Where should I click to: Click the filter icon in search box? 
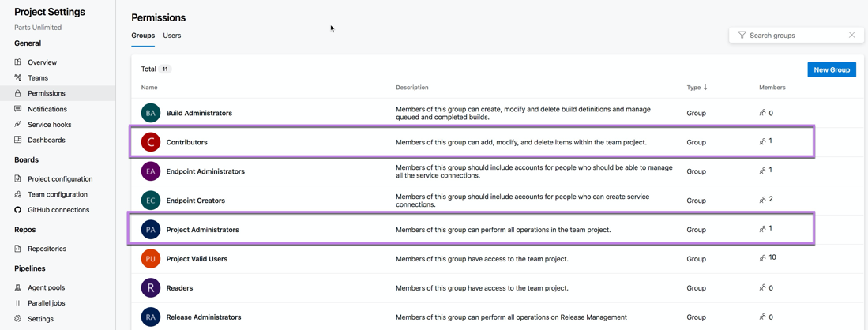pyautogui.click(x=742, y=36)
